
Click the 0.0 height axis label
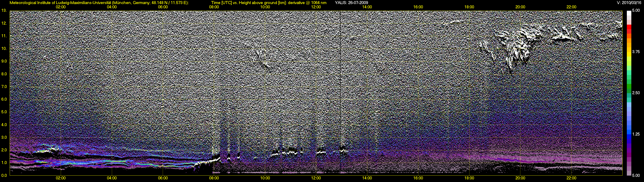pos(4,176)
